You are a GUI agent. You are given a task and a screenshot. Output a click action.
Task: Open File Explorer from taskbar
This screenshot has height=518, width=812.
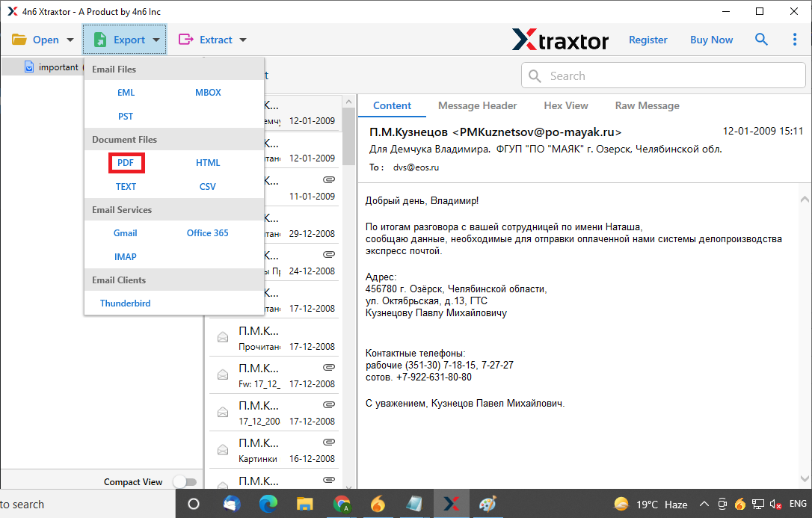tap(304, 504)
